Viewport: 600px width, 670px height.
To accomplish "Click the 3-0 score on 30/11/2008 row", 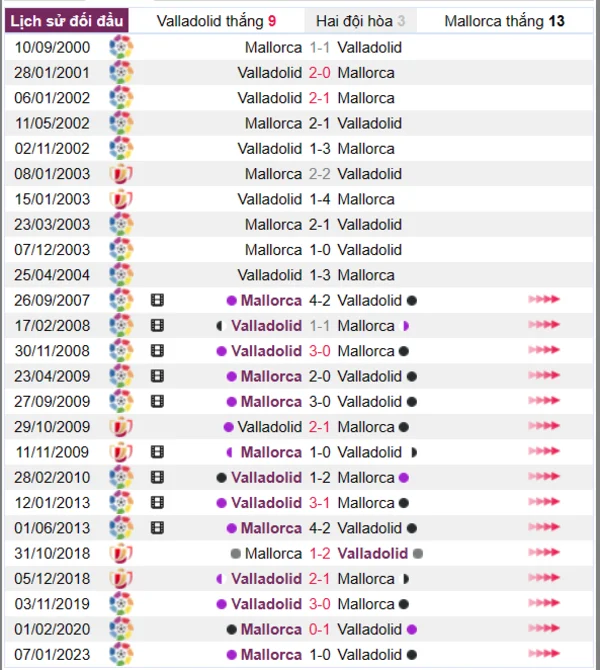I will click(320, 351).
